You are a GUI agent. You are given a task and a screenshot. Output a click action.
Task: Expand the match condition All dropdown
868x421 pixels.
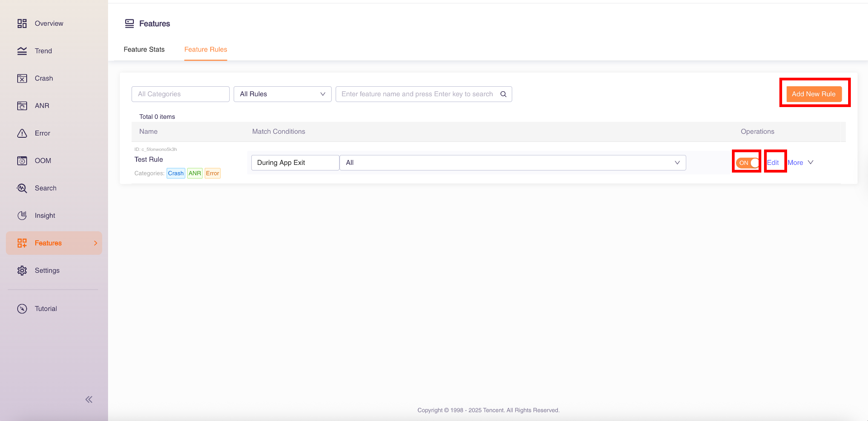click(512, 163)
